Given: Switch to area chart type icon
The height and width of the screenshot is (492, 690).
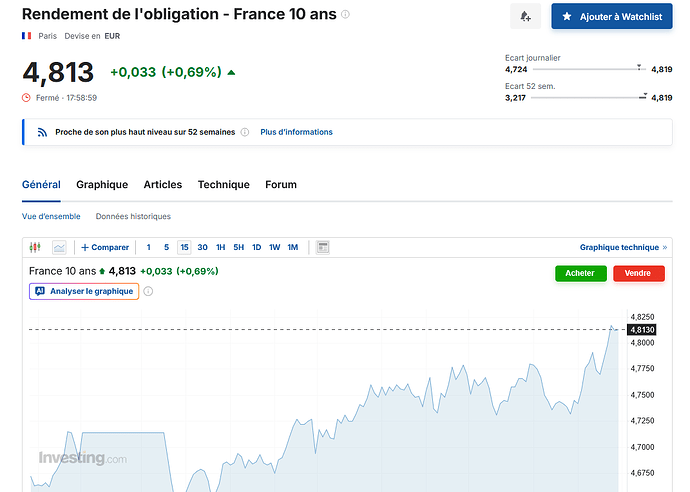Looking at the screenshot, I should 59,247.
